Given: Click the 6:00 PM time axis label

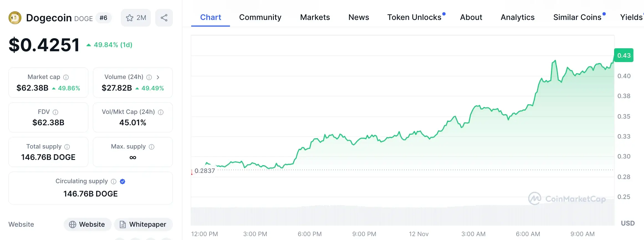Looking at the screenshot, I should click(x=310, y=234).
